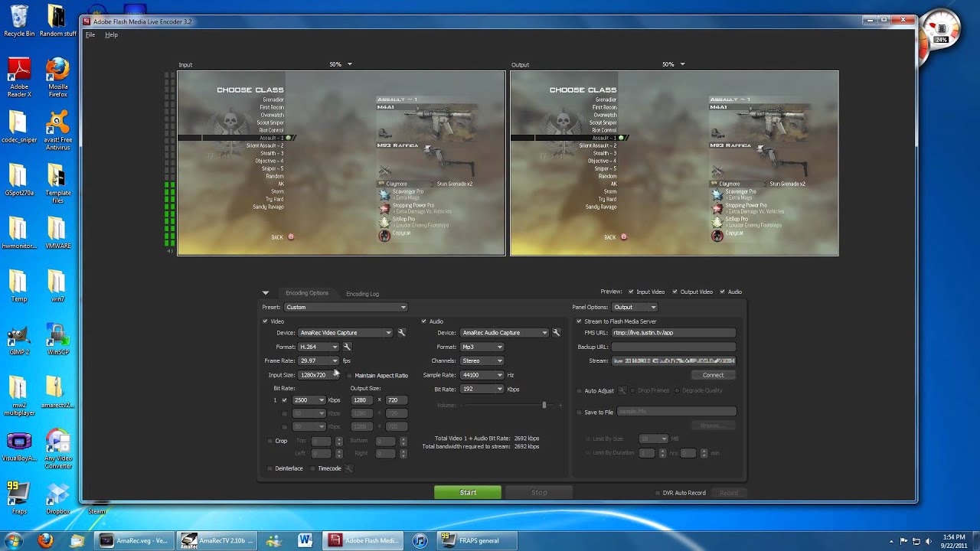Open video device settings wrench icon
Image resolution: width=980 pixels, height=551 pixels.
tap(401, 333)
